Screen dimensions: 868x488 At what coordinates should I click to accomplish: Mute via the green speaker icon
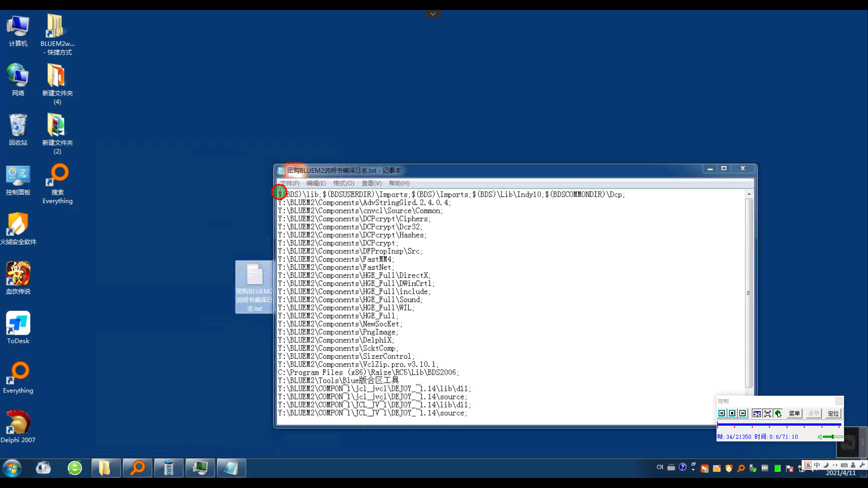820,437
